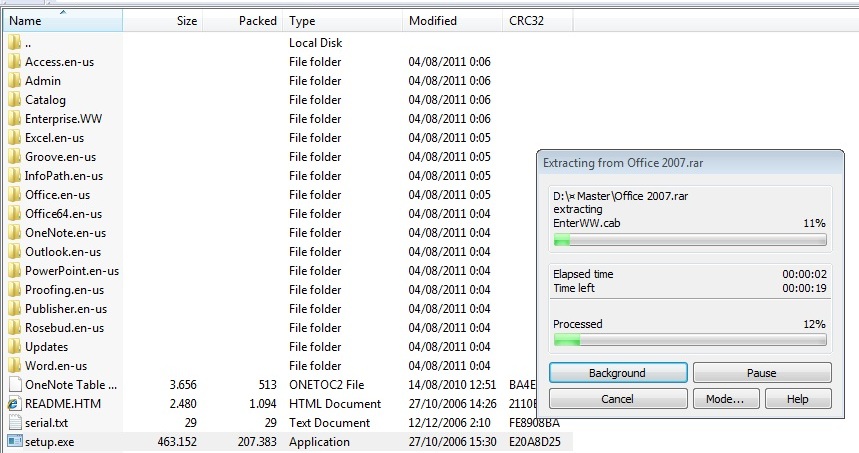Click the Processed total progress bar

[x=690, y=340]
